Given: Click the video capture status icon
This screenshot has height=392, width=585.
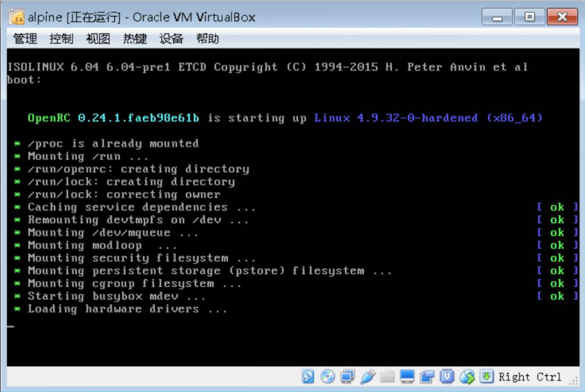Looking at the screenshot, I should [427, 377].
